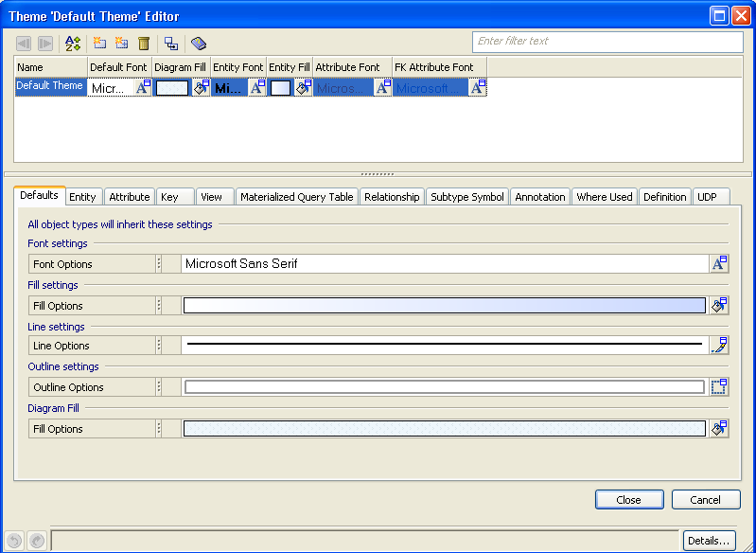The image size is (756, 553).
Task: Click paint bucket icon under Diagram Fill
Action: 719,429
